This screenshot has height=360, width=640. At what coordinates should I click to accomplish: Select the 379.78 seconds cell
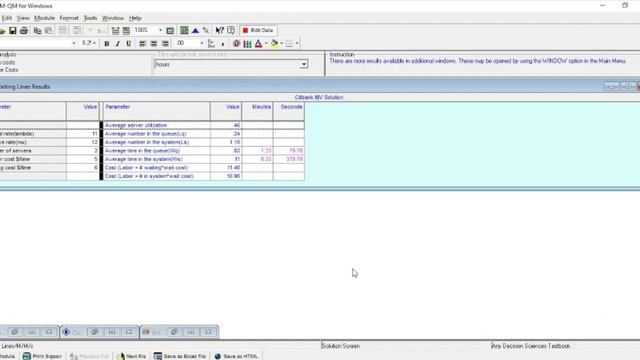click(289, 159)
